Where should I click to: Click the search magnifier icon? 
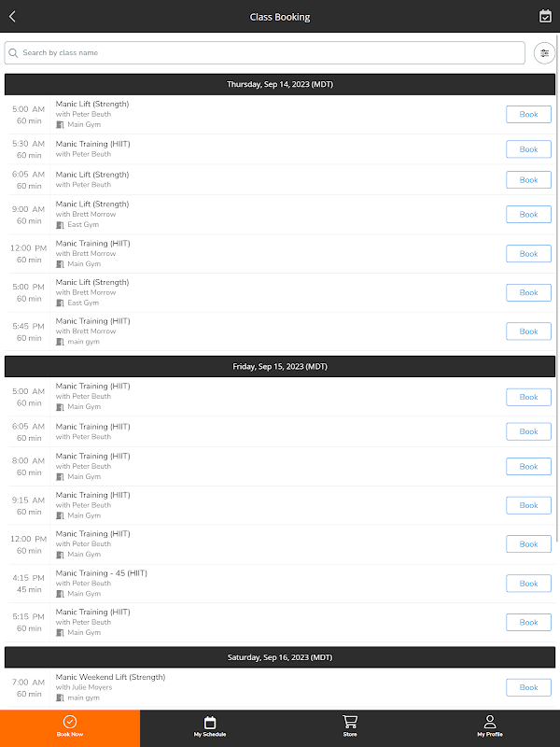(14, 53)
